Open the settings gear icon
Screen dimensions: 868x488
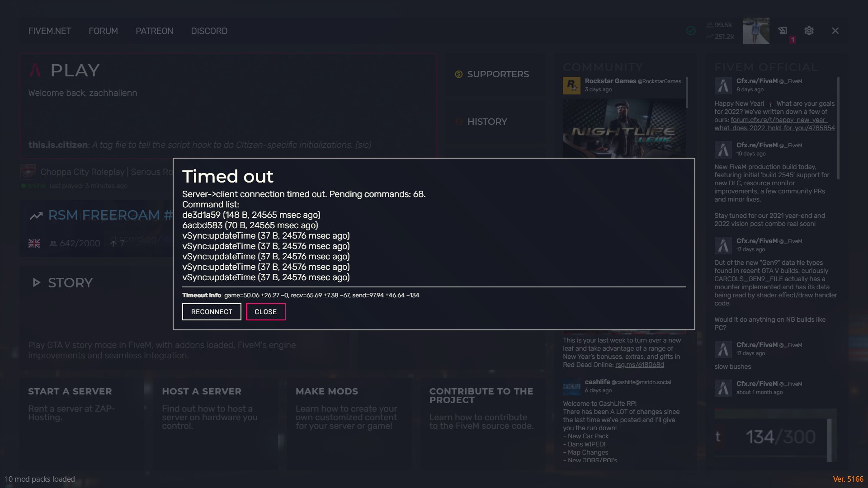click(x=809, y=31)
